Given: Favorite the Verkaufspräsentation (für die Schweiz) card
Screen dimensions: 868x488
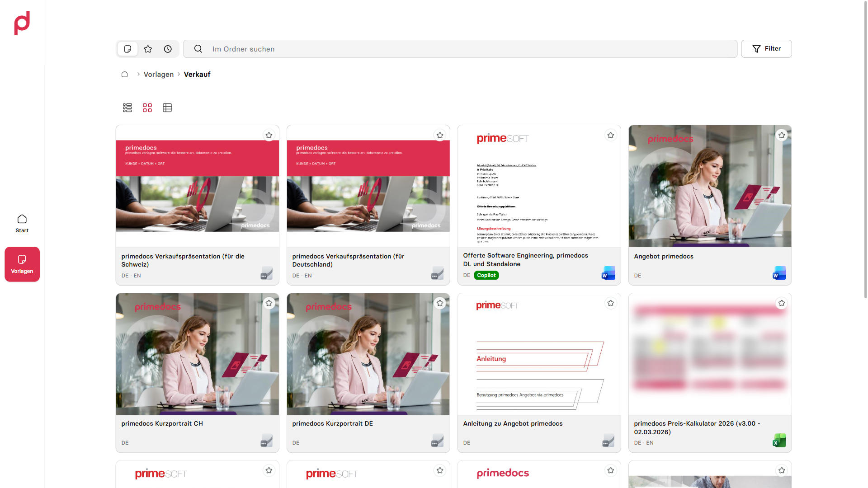Looking at the screenshot, I should (269, 135).
